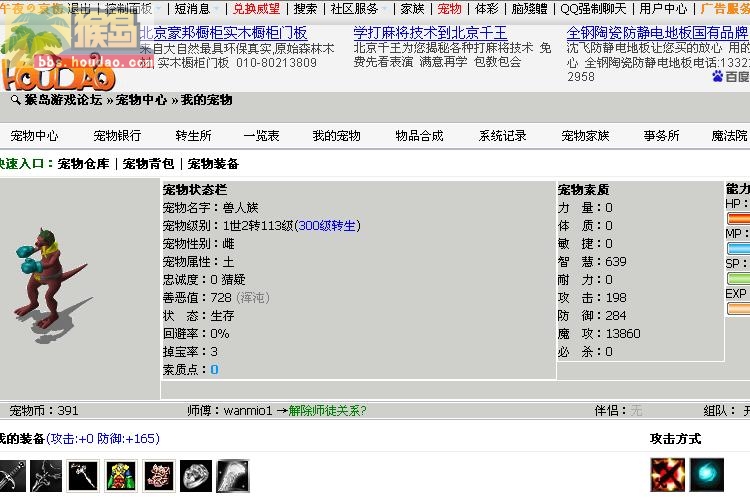This screenshot has width=750, height=502.
Task: Switch to the 事务所 tab
Action: coord(662,136)
